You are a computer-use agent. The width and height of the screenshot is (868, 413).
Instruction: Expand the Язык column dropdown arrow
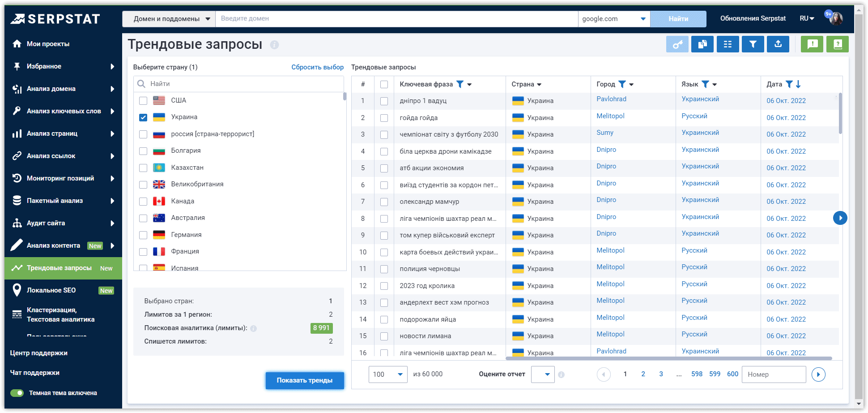click(x=715, y=85)
